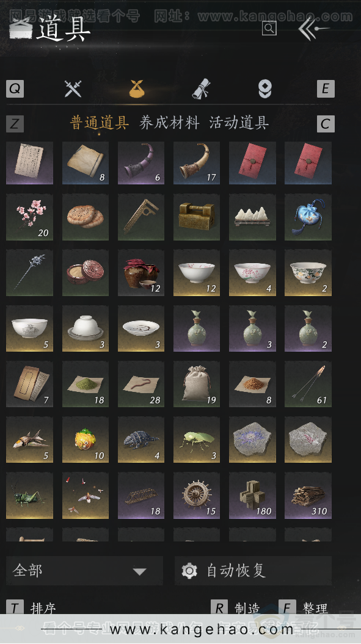Select the wine jar item with 12
Image resolution: width=361 pixels, height=644 pixels.
tap(141, 273)
